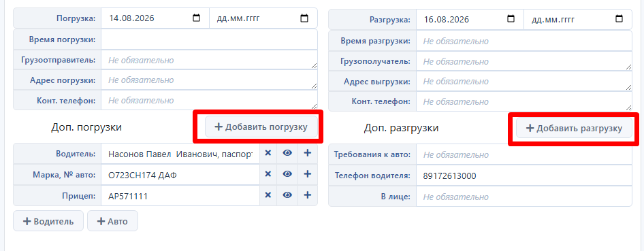
Task: Click Добавить разгрузку button
Action: 574,129
